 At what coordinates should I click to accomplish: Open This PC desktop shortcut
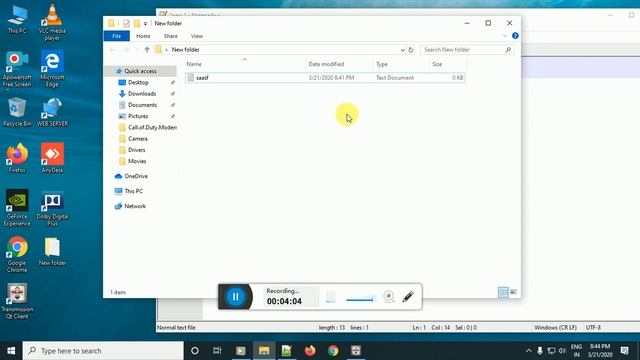17,20
